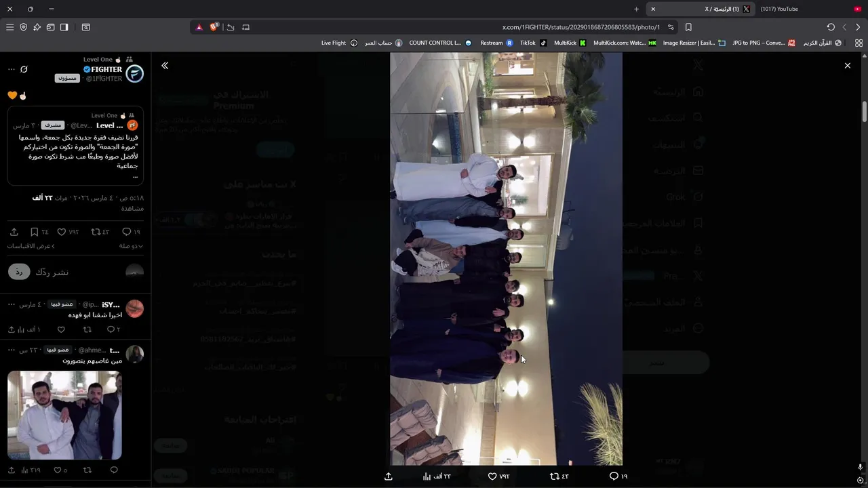The width and height of the screenshot is (868, 488).
Task: Open the 'ذو صلة' sort dropdown
Action: click(x=131, y=246)
